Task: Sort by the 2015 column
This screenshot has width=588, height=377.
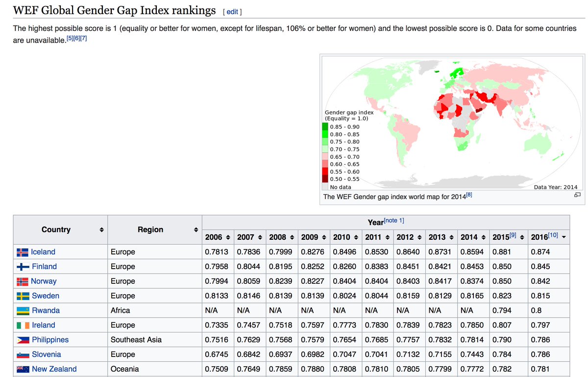Action: point(521,237)
